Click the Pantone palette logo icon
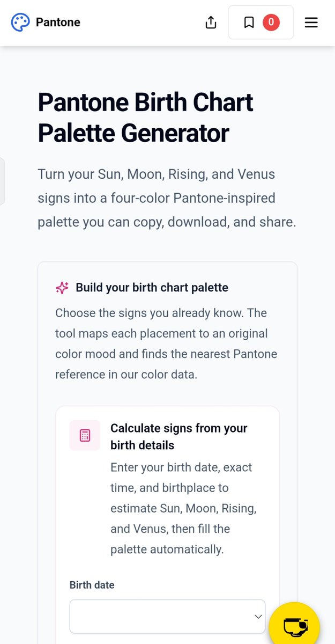Screen dimensions: 335x644 pos(20,23)
